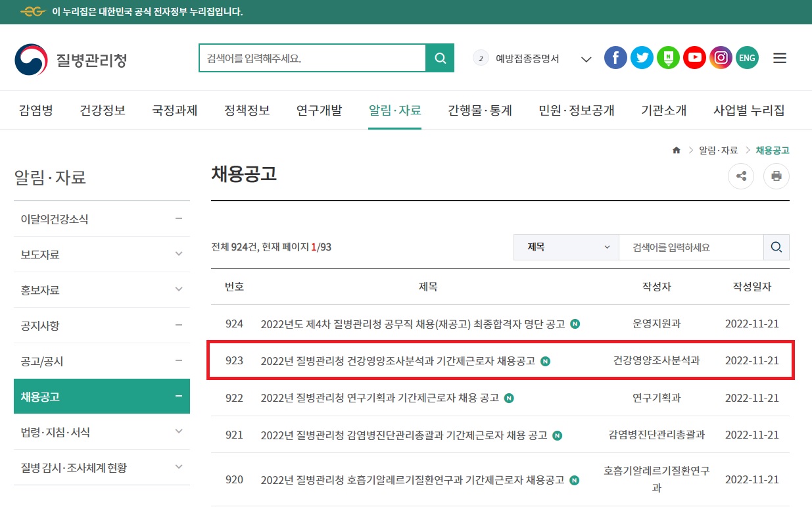812x507 pixels.
Task: Open the Instagram icon
Action: pos(721,58)
